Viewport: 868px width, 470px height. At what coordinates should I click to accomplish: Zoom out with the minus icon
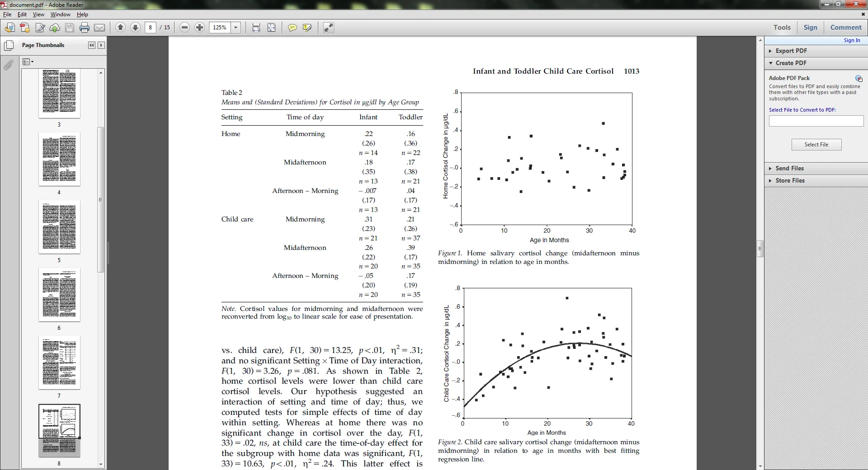[184, 28]
